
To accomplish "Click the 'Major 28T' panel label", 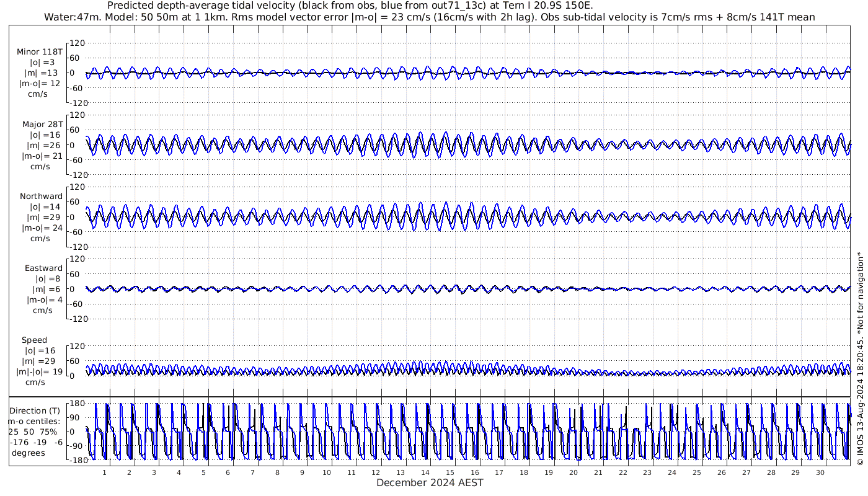I will pos(42,124).
